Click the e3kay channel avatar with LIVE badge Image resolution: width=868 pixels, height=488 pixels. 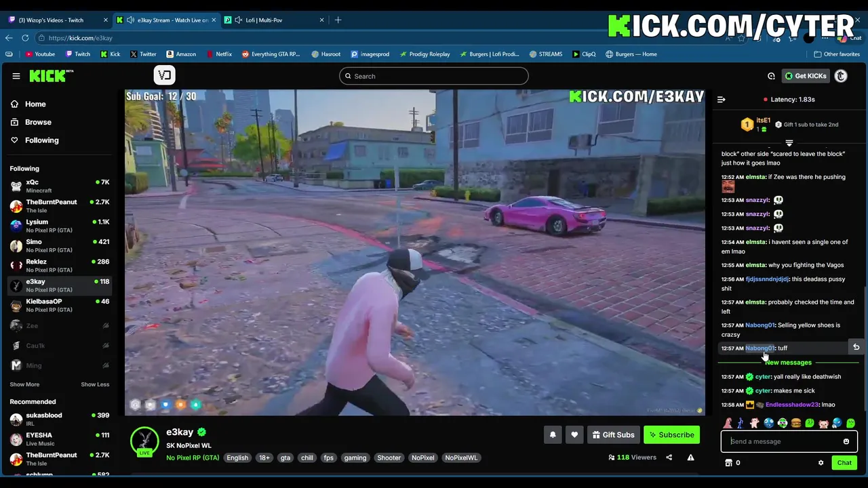click(144, 441)
